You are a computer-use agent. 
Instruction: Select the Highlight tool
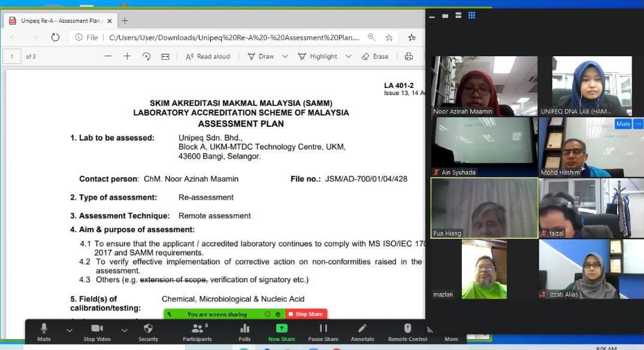tap(318, 56)
